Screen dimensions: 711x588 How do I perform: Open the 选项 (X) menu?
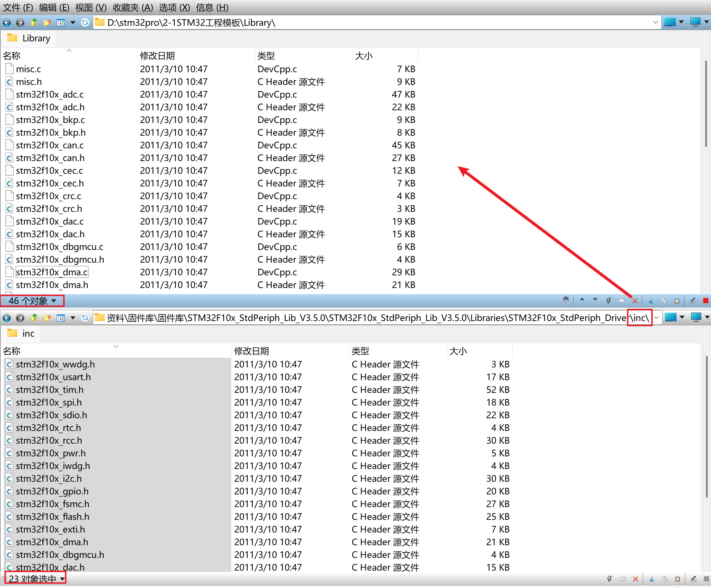[174, 7]
